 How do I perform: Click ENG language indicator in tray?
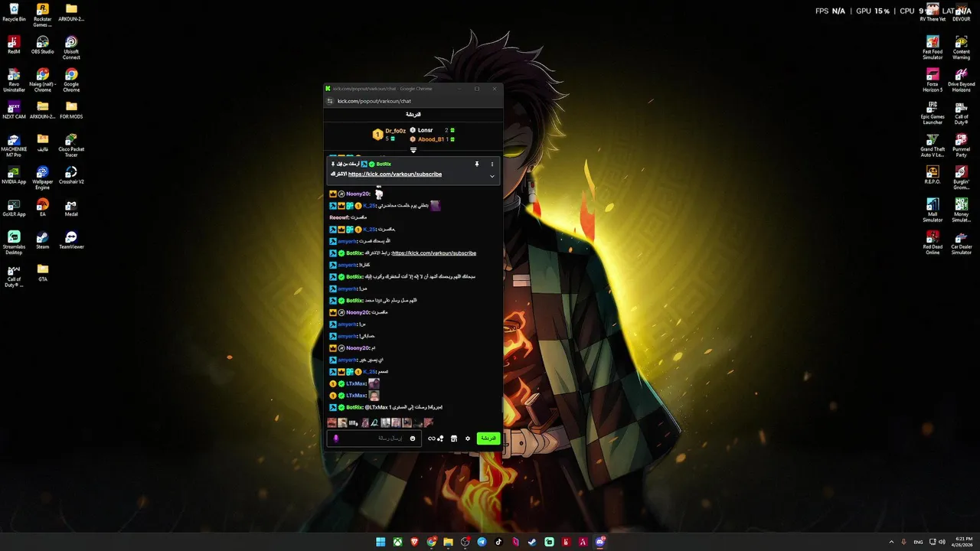pyautogui.click(x=918, y=542)
